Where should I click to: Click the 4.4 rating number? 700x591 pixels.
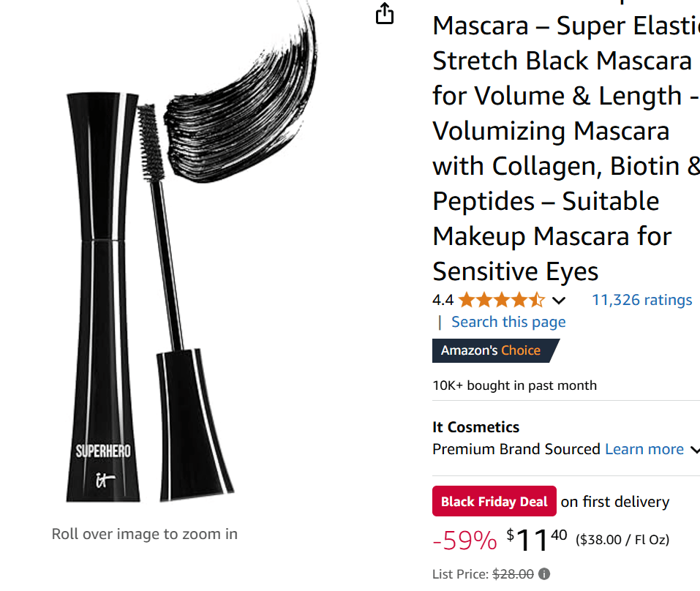pyautogui.click(x=443, y=300)
